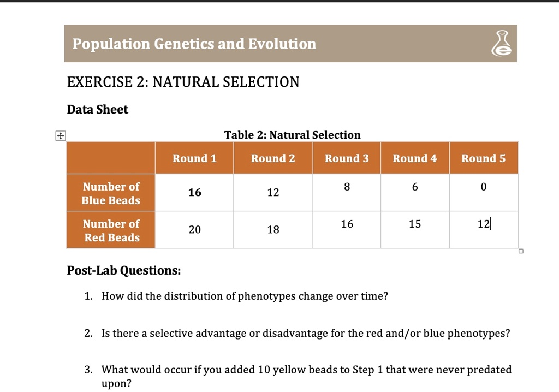Viewport: 559px width, 392px height.
Task: Click Blue Beads Round 1 cell with 16
Action: [194, 193]
